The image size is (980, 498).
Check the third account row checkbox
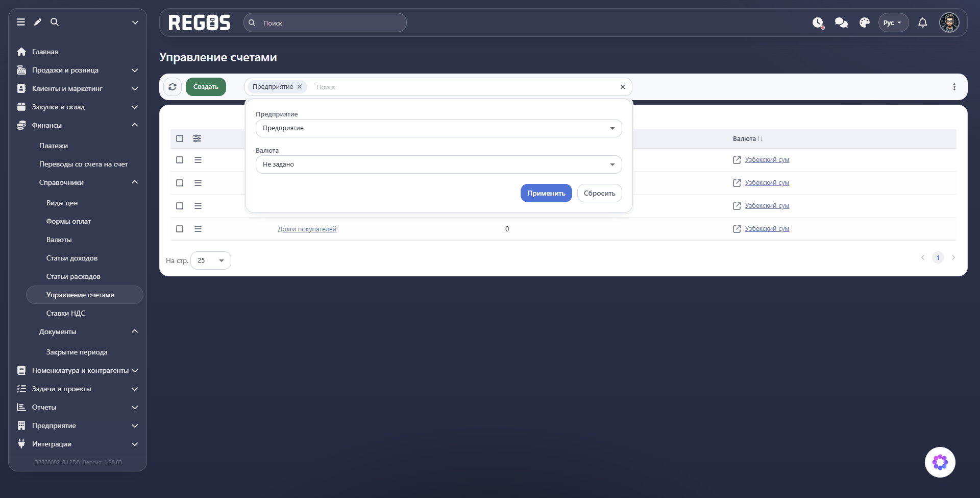tap(180, 206)
